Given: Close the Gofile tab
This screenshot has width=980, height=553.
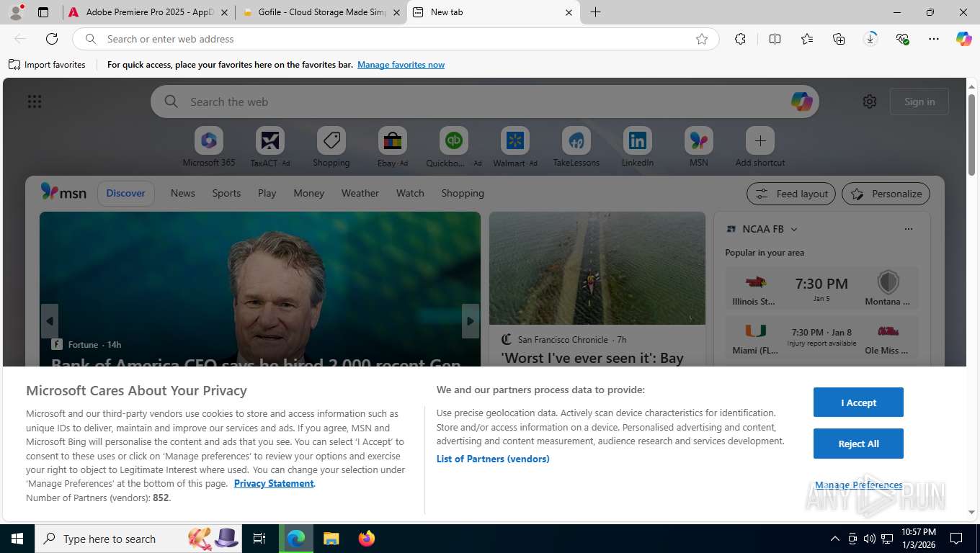Looking at the screenshot, I should (x=396, y=12).
